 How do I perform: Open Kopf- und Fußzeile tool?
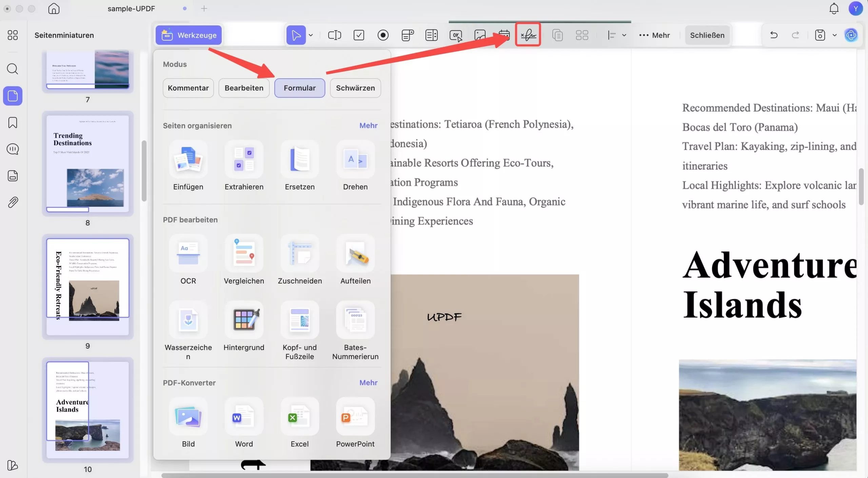click(300, 331)
